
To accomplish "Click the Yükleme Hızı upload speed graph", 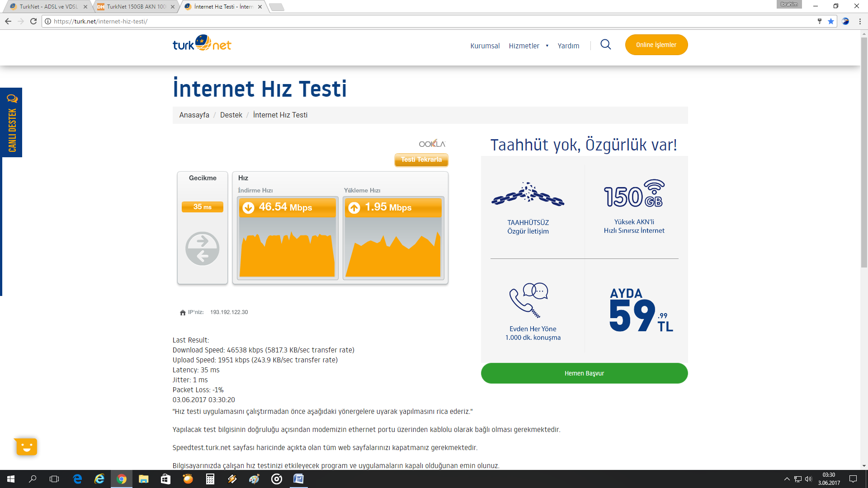I will click(x=393, y=249).
